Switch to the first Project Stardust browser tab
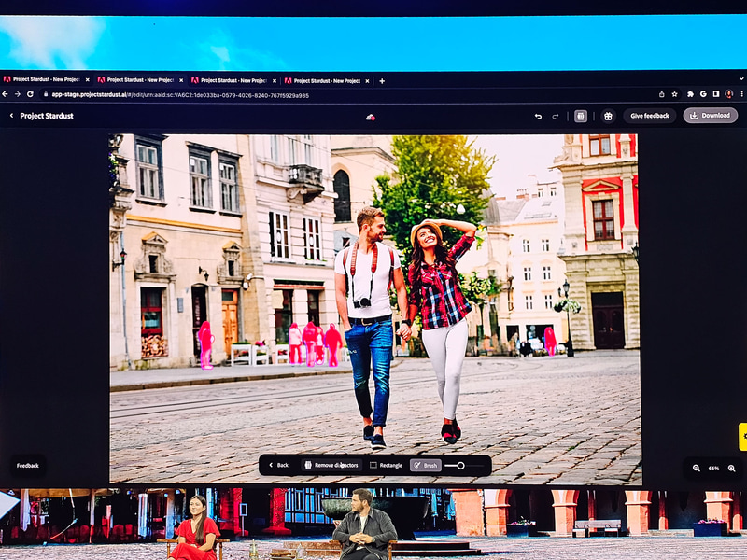The image size is (747, 560). [x=46, y=79]
